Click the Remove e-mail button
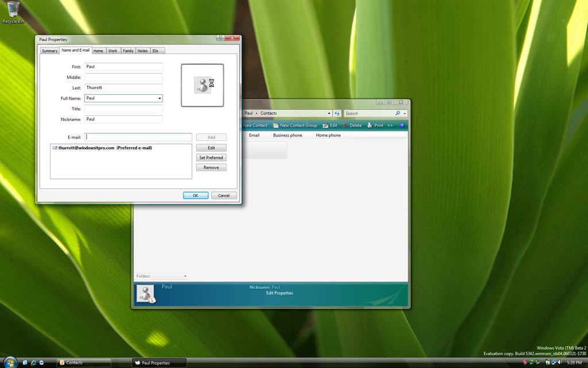The image size is (588, 368). click(x=211, y=167)
